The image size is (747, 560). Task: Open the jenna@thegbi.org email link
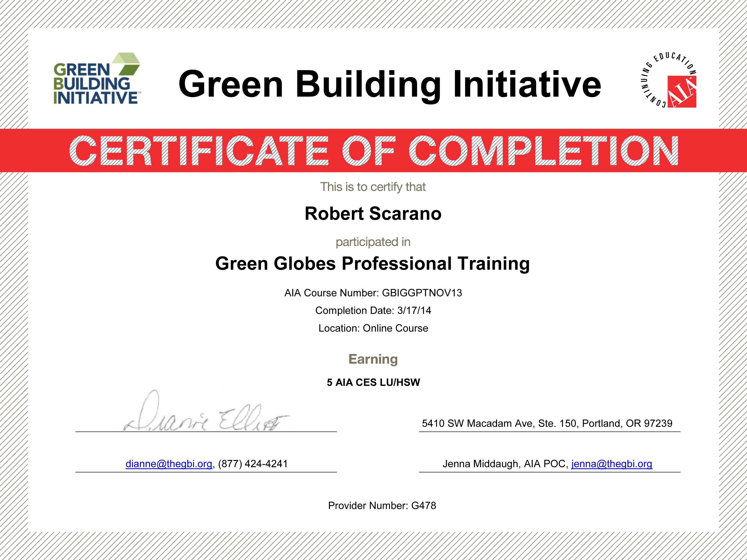pyautogui.click(x=612, y=464)
